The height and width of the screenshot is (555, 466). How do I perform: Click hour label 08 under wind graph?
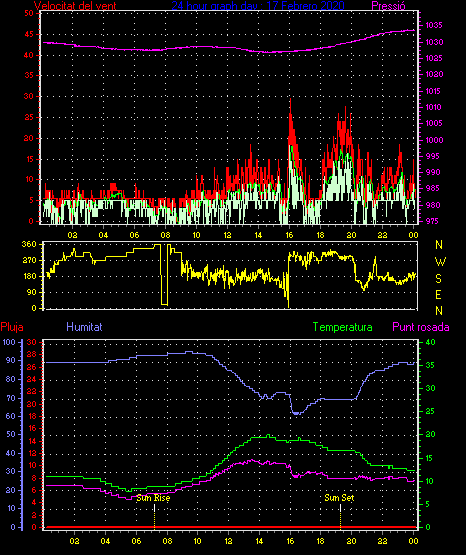pos(165,235)
